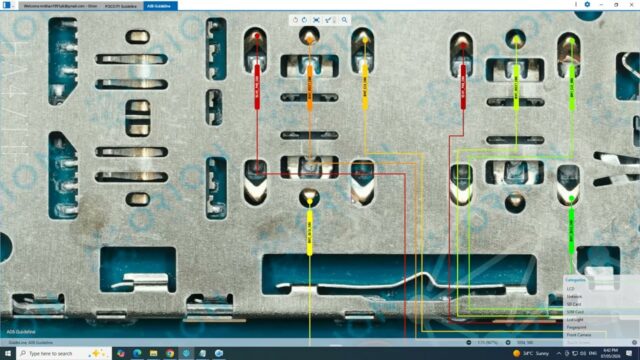This screenshot has width=640, height=360.
Task: Choose LCD in Categories list
Action: pos(570,289)
